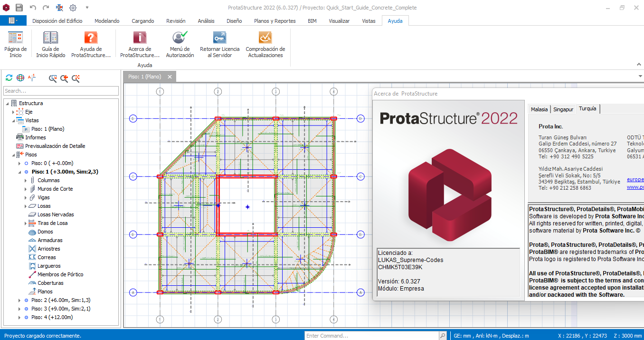644x340 pixels.
Task: Open the settings gear in the quick access toolbar
Action: pos(73,8)
